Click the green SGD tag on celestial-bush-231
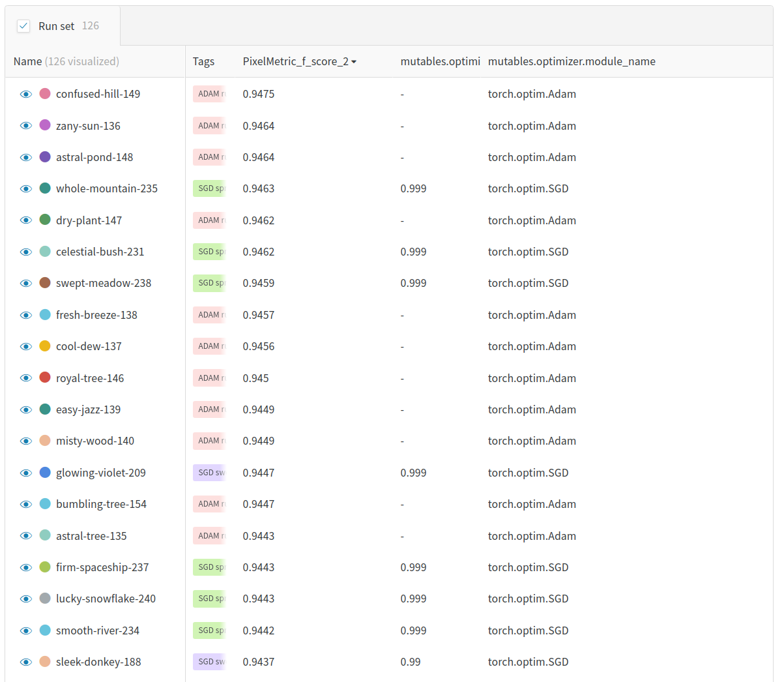This screenshot has height=682, width=784. click(x=209, y=252)
